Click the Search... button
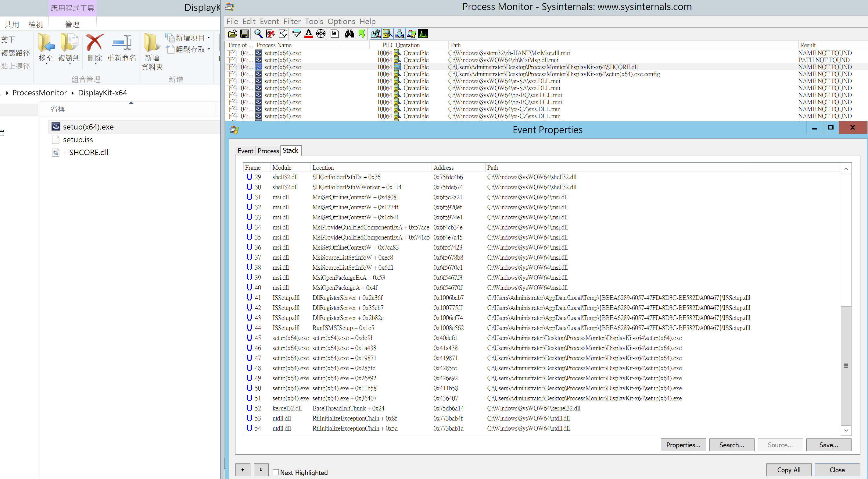 pos(732,445)
